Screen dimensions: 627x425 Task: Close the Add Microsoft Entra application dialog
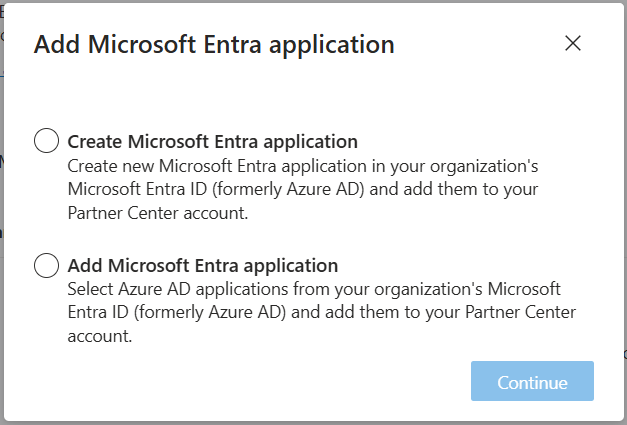coord(573,43)
